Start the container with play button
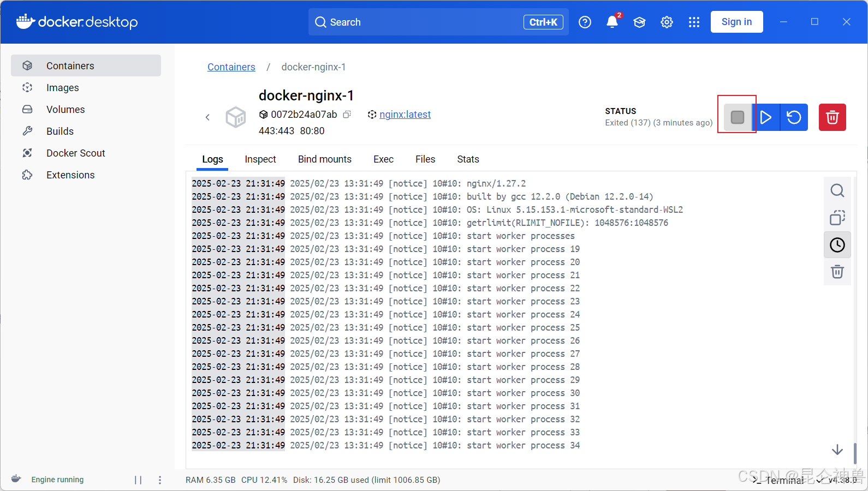The width and height of the screenshot is (868, 491). click(766, 117)
